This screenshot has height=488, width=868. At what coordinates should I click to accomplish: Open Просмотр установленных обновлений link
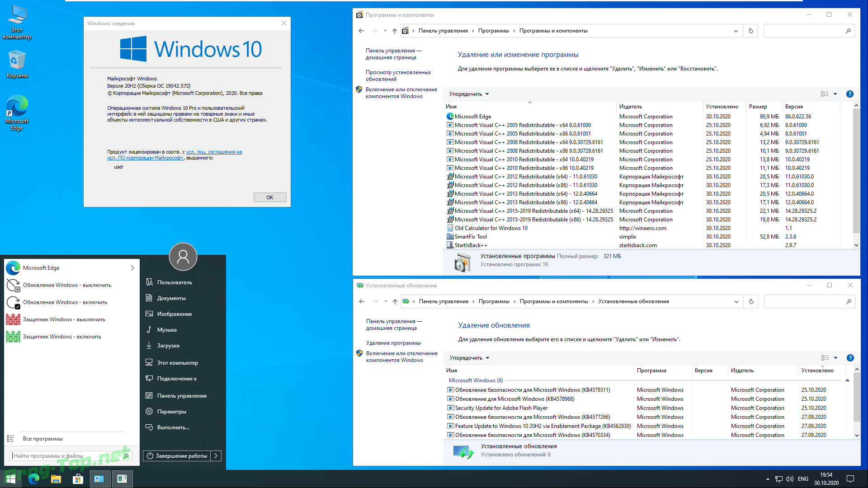398,75
